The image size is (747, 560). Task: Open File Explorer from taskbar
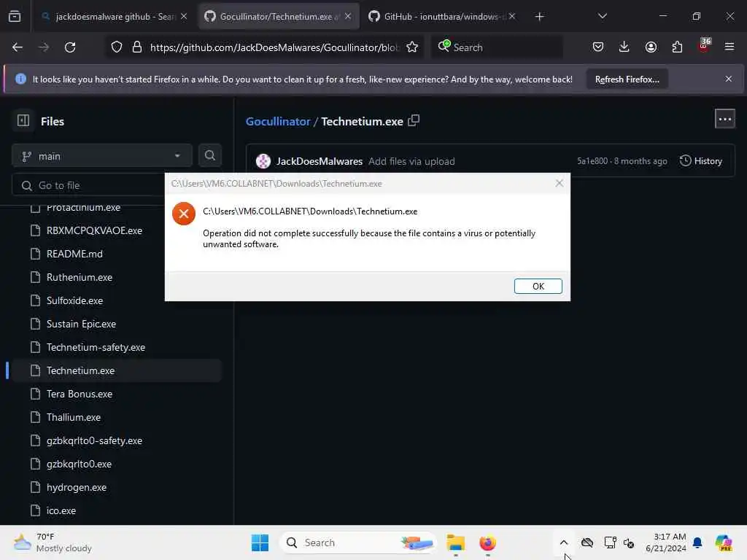tap(455, 542)
